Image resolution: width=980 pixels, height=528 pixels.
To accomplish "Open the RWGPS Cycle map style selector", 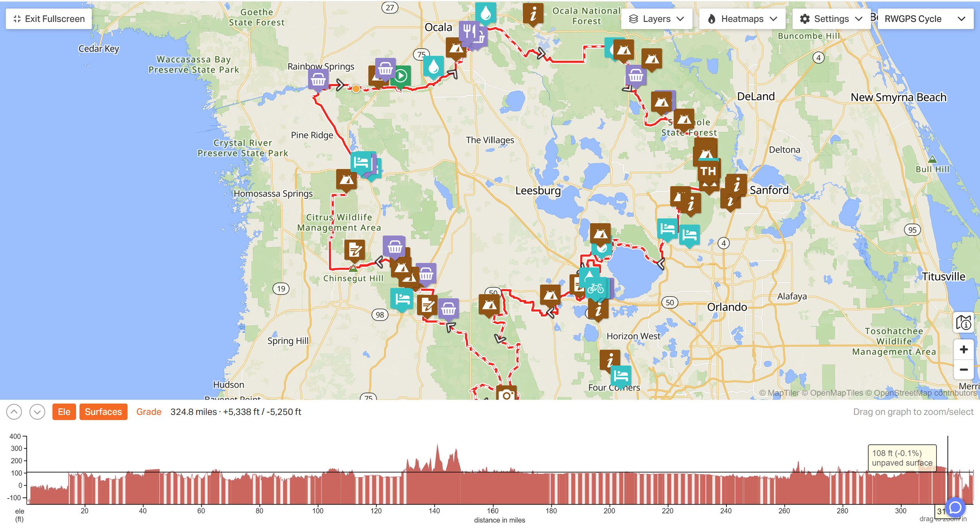I will click(x=925, y=19).
